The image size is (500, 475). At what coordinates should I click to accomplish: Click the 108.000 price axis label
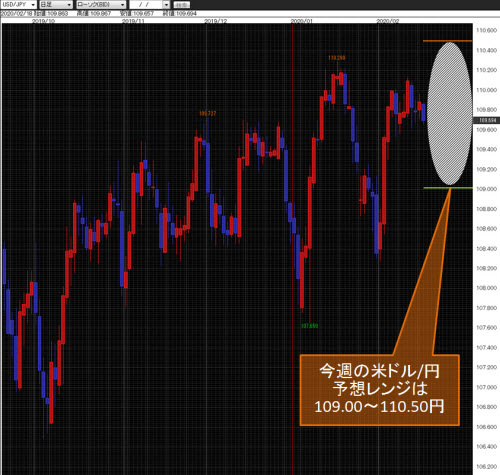point(486,288)
